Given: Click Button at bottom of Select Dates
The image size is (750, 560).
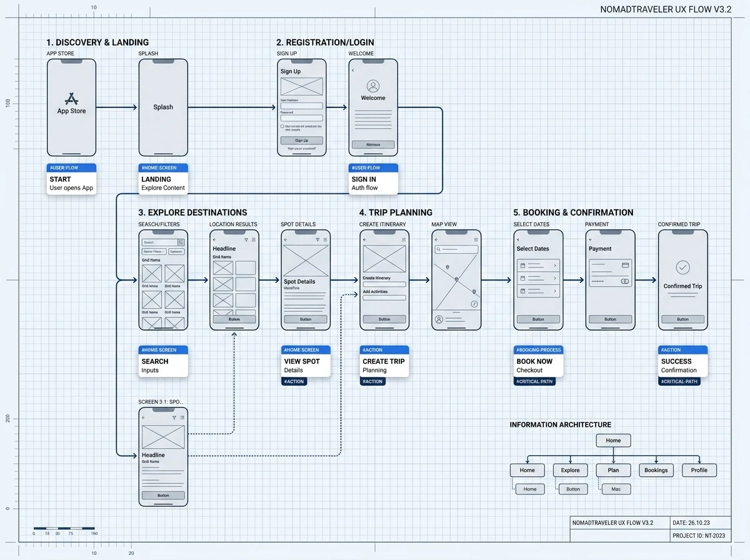Looking at the screenshot, I should (x=538, y=319).
